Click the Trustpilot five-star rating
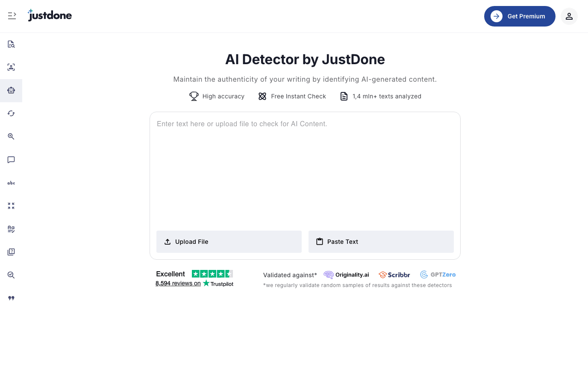Image resolution: width=588 pixels, height=385 pixels. tap(212, 274)
